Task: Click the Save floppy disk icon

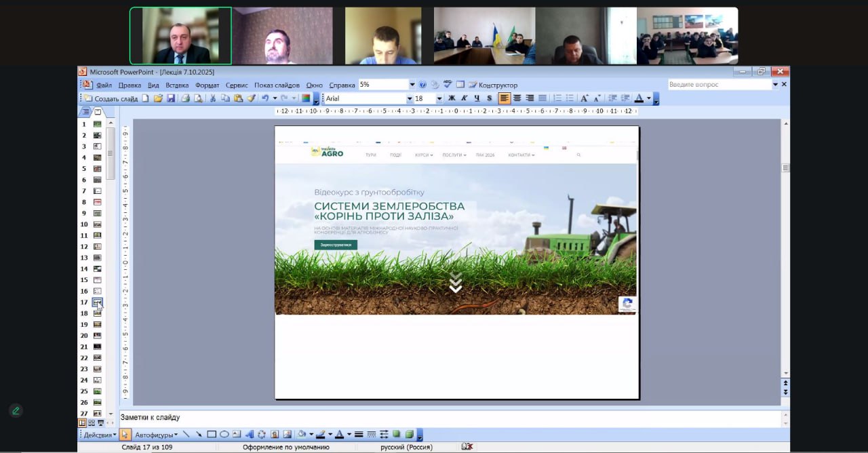Action: [171, 98]
